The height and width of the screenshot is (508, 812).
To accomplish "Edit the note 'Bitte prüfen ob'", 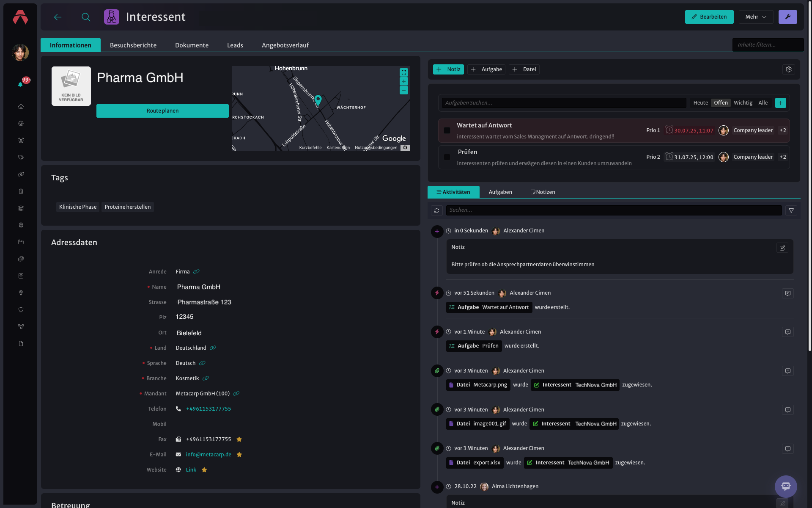I will (782, 248).
